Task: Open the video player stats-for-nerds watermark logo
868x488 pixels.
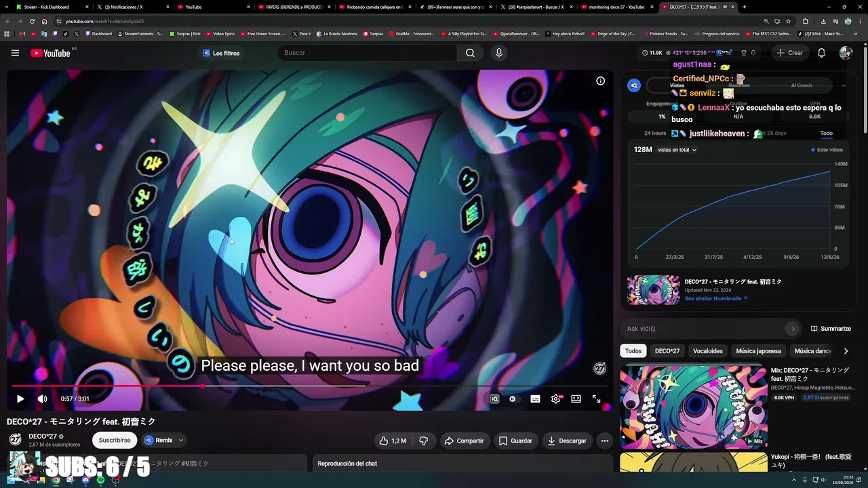Action: tap(599, 368)
